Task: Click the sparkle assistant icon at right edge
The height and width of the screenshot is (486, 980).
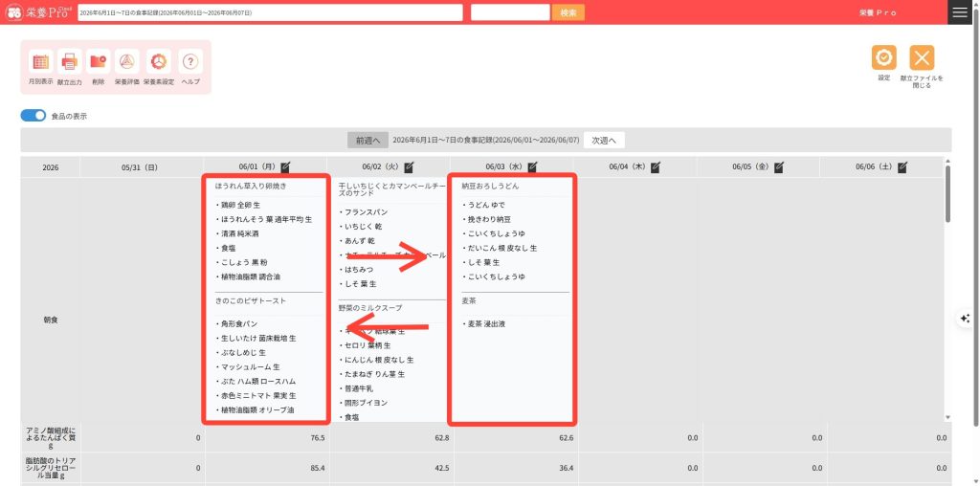Action: click(x=966, y=318)
